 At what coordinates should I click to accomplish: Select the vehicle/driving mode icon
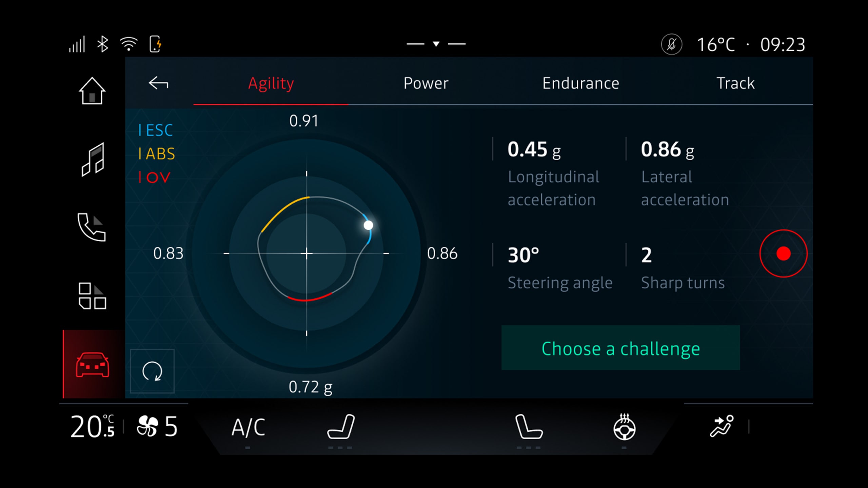[x=93, y=366]
